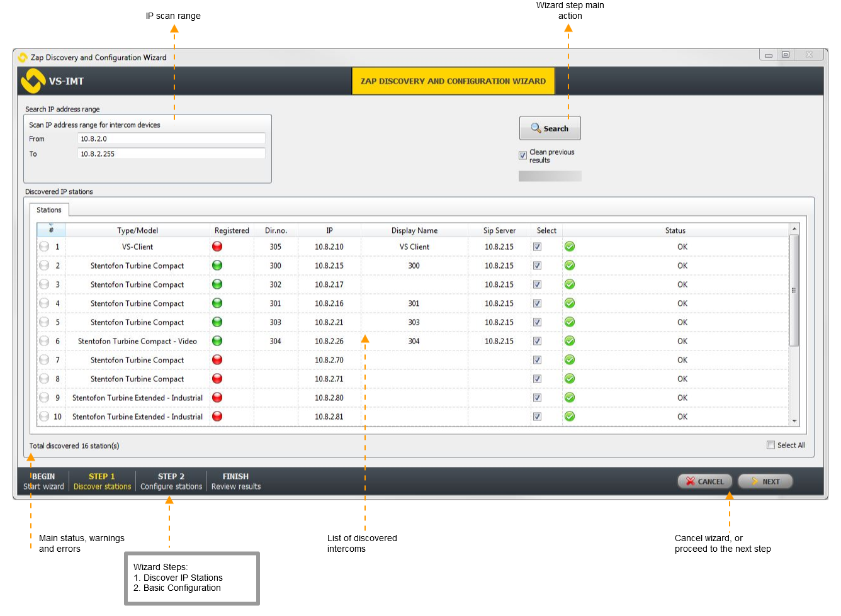Image resolution: width=841 pixels, height=616 pixels.
Task: Sort the table by the Type/Model column header
Action: click(x=137, y=230)
